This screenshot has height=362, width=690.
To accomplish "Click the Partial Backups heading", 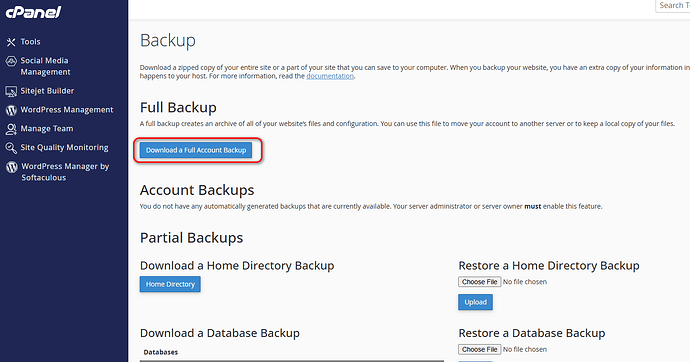I will click(191, 238).
